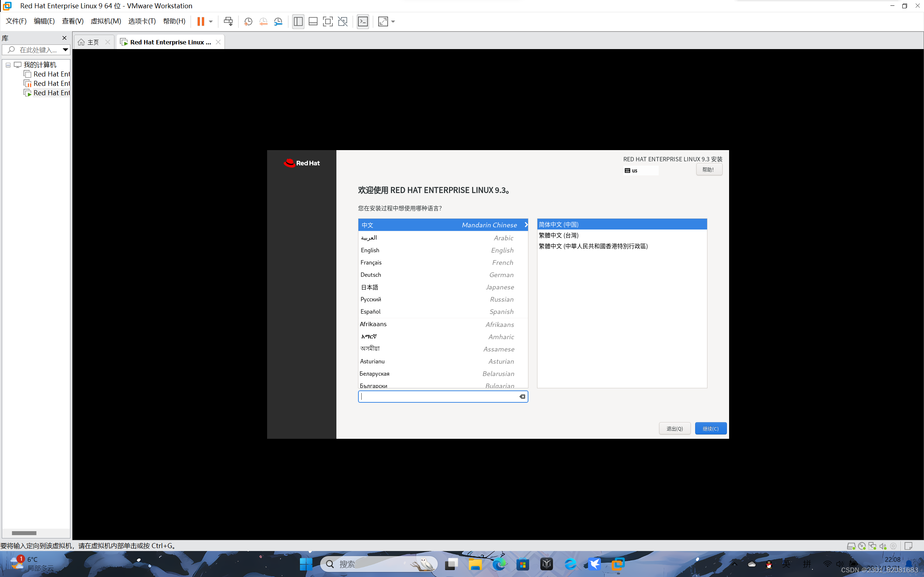The height and width of the screenshot is (577, 924).
Task: Open the power options dropdown arrow
Action: 211,21
